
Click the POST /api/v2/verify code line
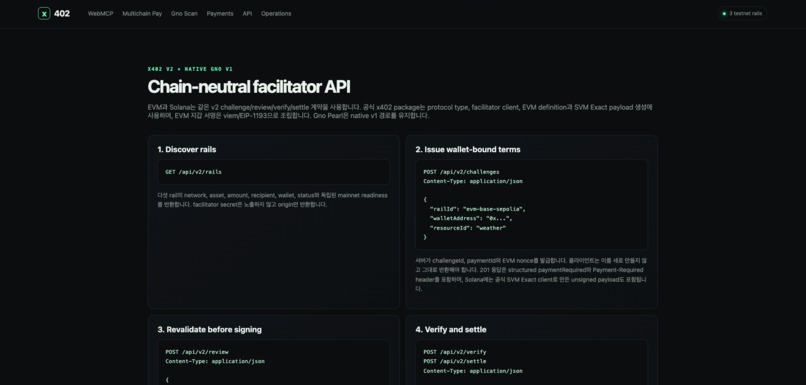pyautogui.click(x=454, y=352)
